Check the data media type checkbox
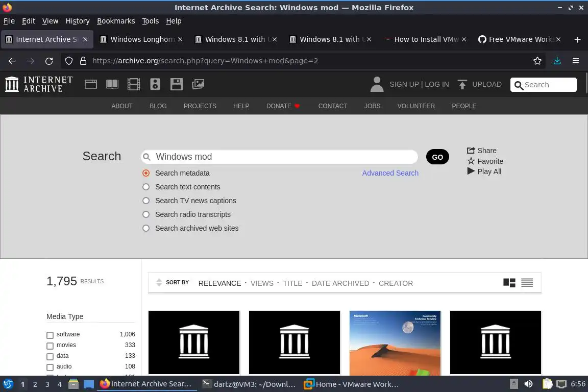Image resolution: width=588 pixels, height=392 pixels. (x=50, y=356)
